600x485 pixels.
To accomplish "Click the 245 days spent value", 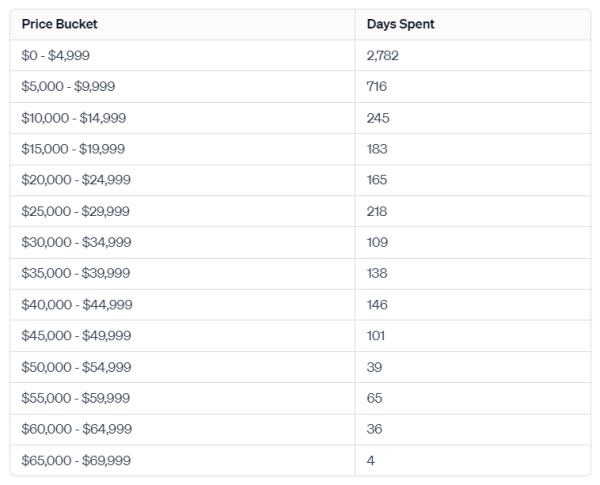I will [378, 118].
